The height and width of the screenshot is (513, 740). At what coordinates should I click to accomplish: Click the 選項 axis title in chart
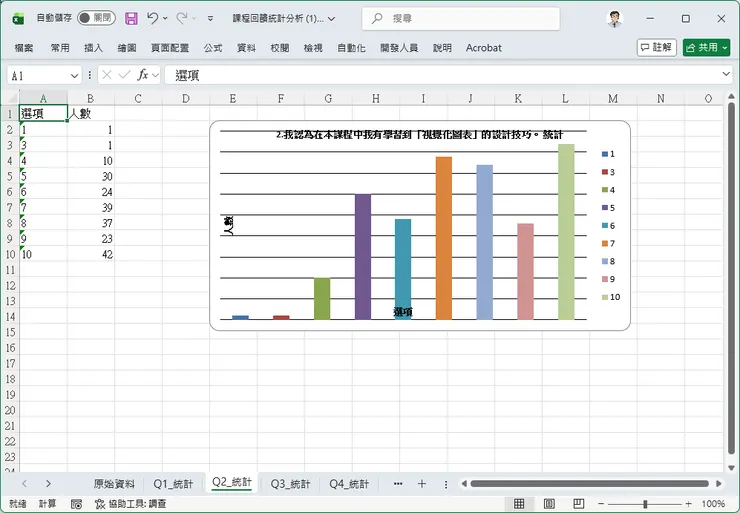(x=403, y=311)
